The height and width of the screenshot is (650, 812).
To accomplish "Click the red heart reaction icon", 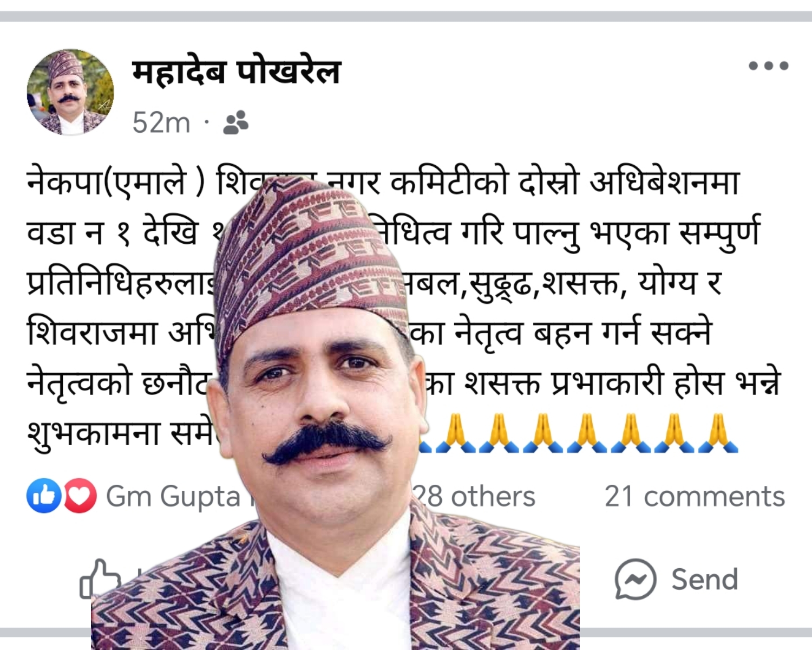I will pyautogui.click(x=80, y=496).
